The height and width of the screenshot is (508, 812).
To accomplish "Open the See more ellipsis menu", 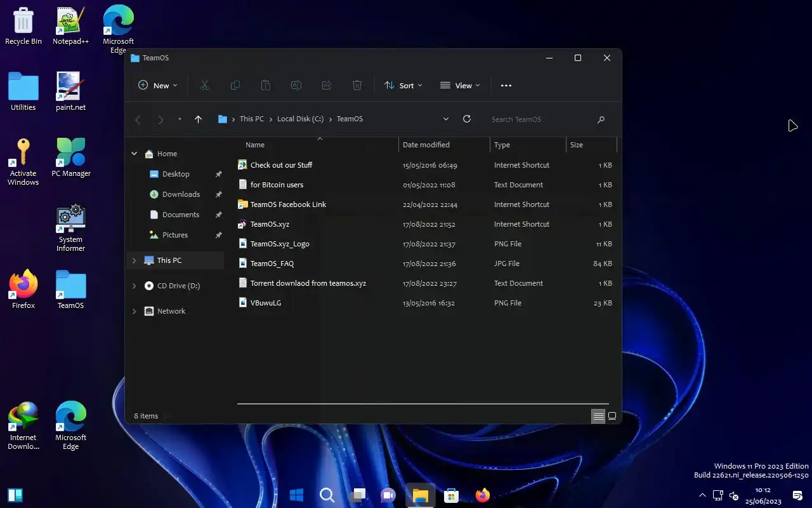I will 506,86.
